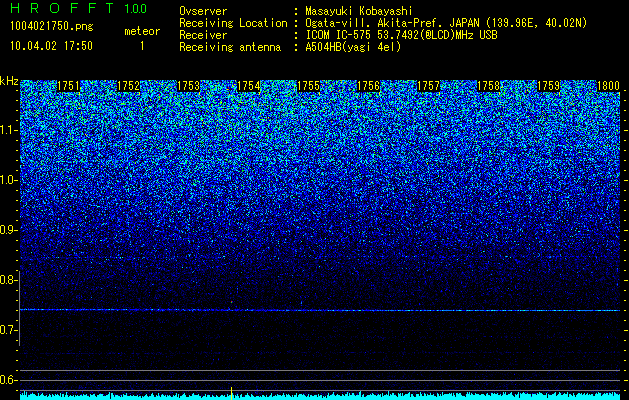This screenshot has width=629, height=400.
Task: Click the filename 1004021750.png
Action: tap(51, 27)
